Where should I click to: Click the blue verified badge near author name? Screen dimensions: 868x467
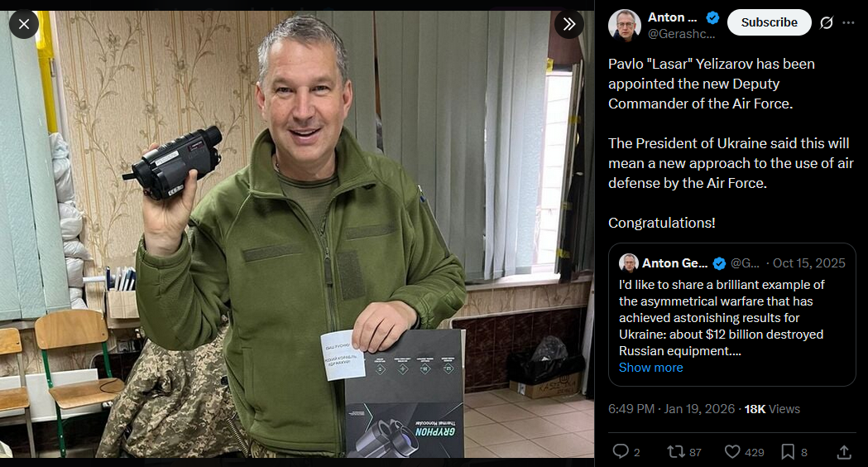(x=712, y=17)
